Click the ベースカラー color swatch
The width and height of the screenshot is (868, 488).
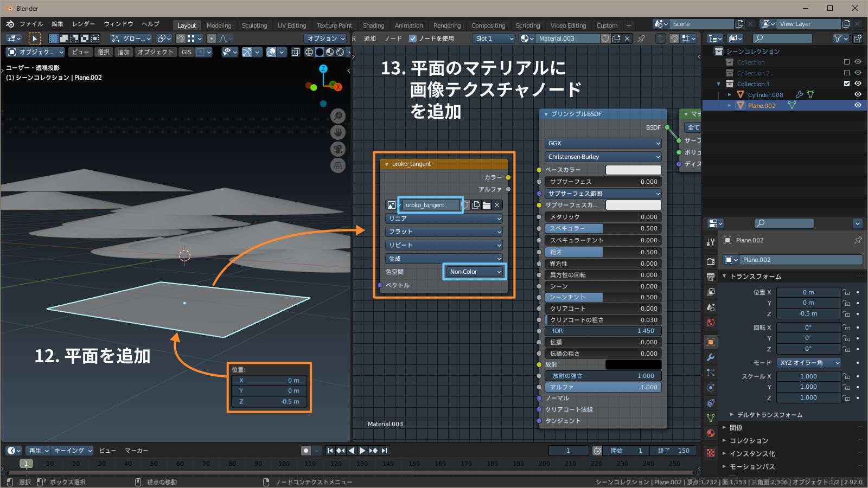coord(633,170)
